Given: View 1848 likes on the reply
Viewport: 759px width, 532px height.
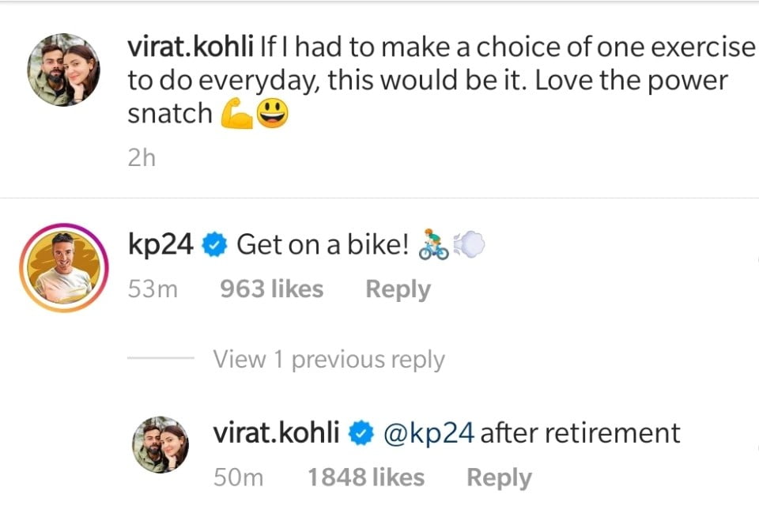Looking at the screenshot, I should click(365, 477).
